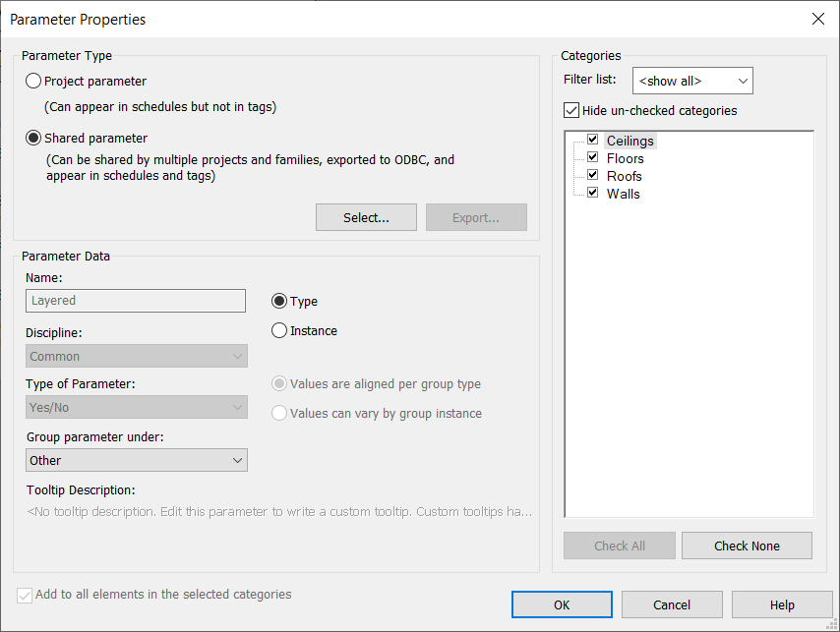Toggle Hide un-checked categories checkbox
Image resolution: width=840 pixels, height=632 pixels.
(x=571, y=111)
